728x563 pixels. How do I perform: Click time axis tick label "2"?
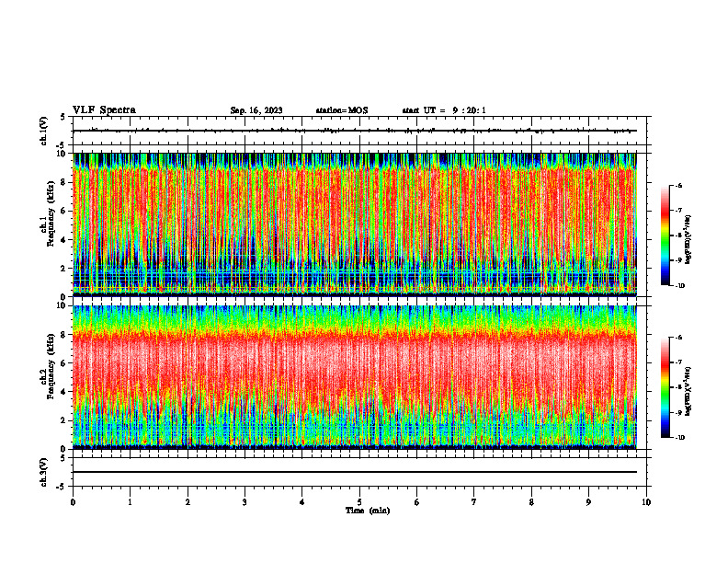(188, 502)
